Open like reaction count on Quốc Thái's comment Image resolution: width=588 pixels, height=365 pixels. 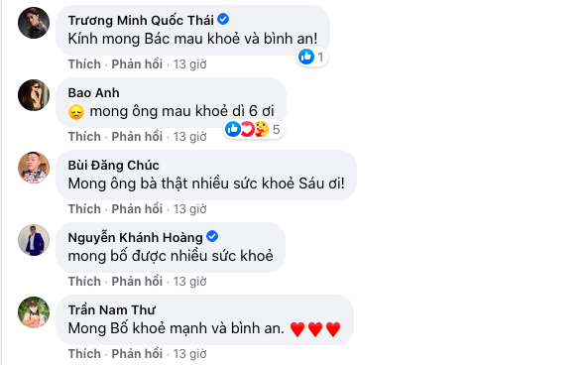312,57
